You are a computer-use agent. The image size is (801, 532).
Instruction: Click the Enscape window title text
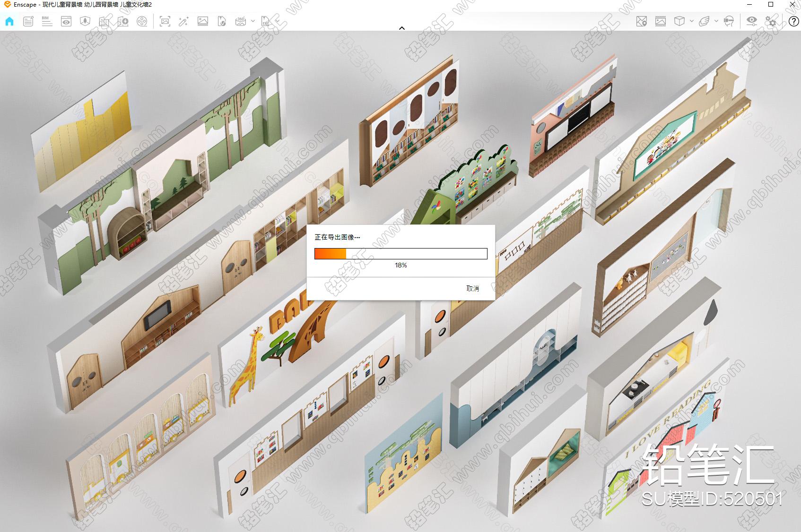tap(83, 4)
